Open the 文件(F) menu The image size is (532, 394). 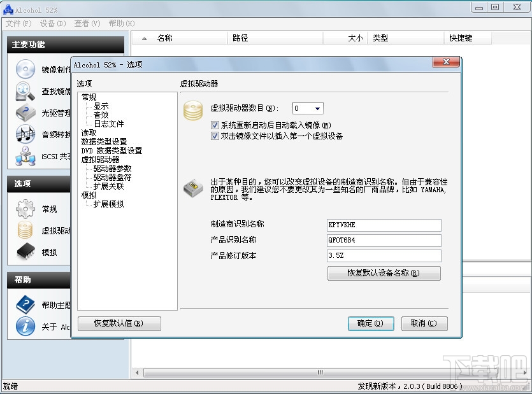tap(18, 23)
